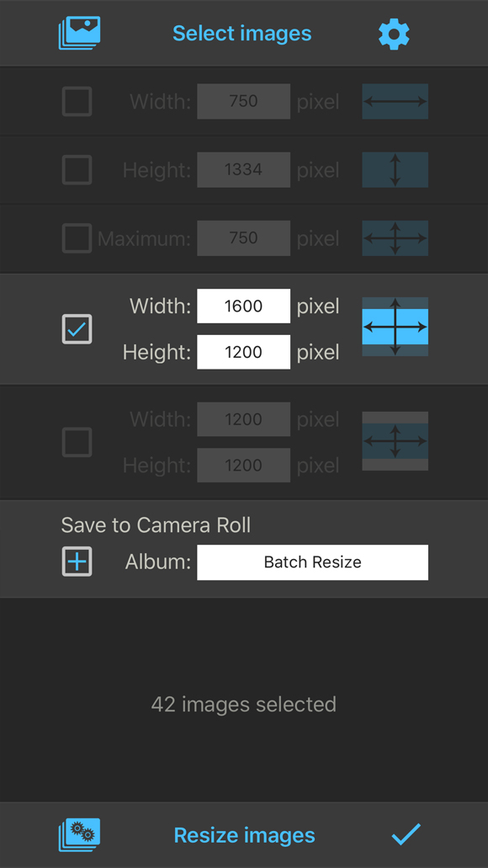Image resolution: width=488 pixels, height=868 pixels.
Task: Open the image gallery stack icon
Action: tap(79, 33)
